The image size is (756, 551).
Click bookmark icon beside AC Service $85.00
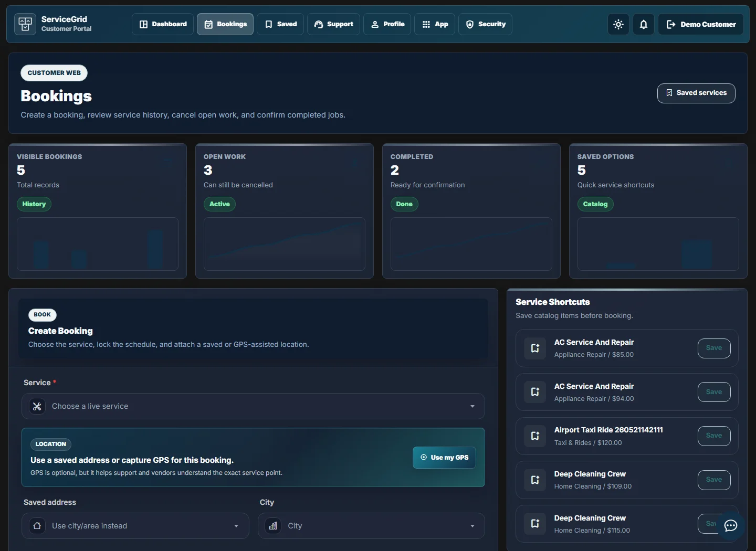click(535, 348)
